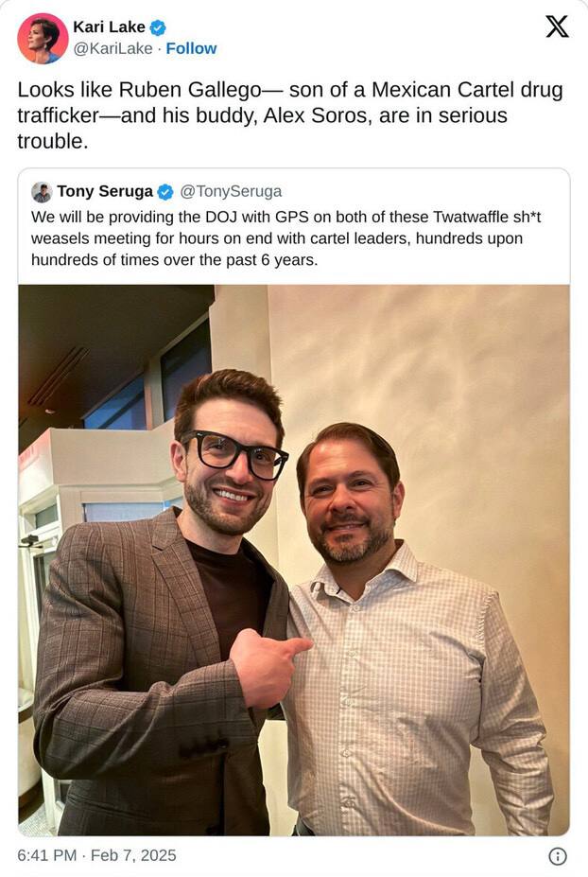
Task: Open the Kari Lake display name
Action: tap(109, 28)
